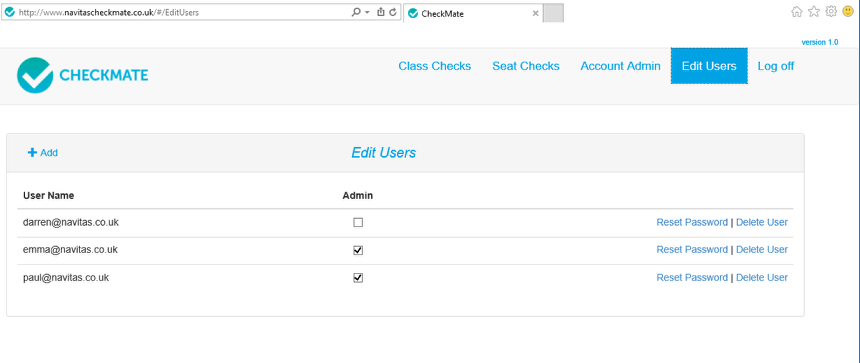Reset Password for darren@navitas.co.uk
Image resolution: width=860 pixels, height=363 pixels.
tap(692, 222)
